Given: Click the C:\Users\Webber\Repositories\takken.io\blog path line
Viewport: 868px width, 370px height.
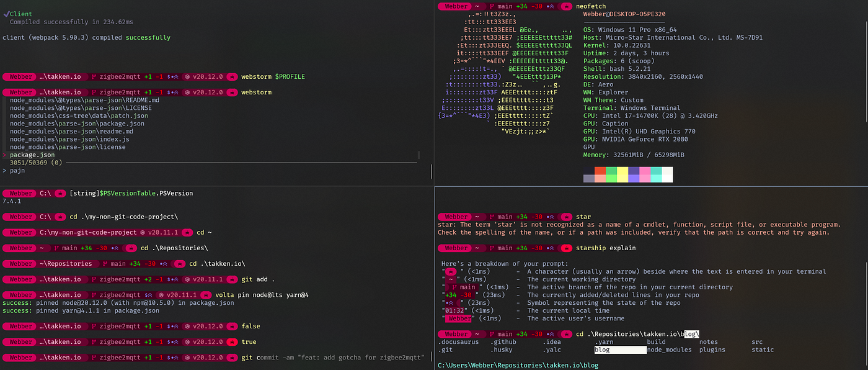Looking at the screenshot, I should click(x=518, y=366).
